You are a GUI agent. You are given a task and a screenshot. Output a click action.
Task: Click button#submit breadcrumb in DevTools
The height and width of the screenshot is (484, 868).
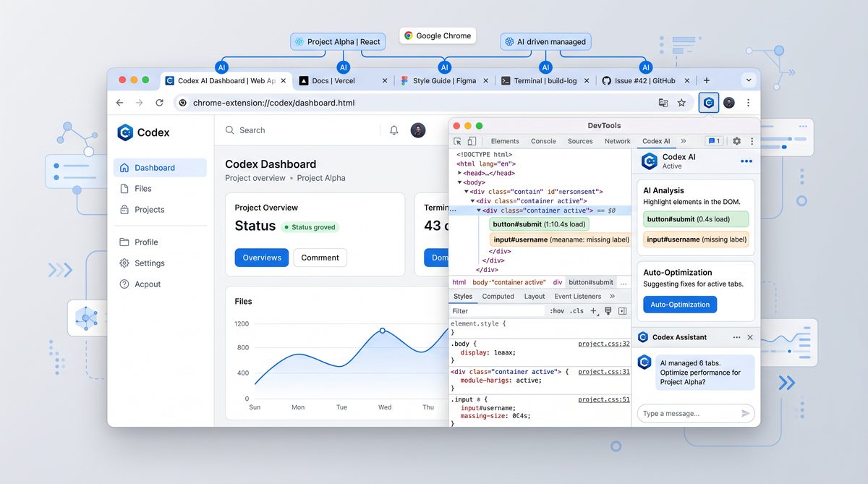pos(591,282)
